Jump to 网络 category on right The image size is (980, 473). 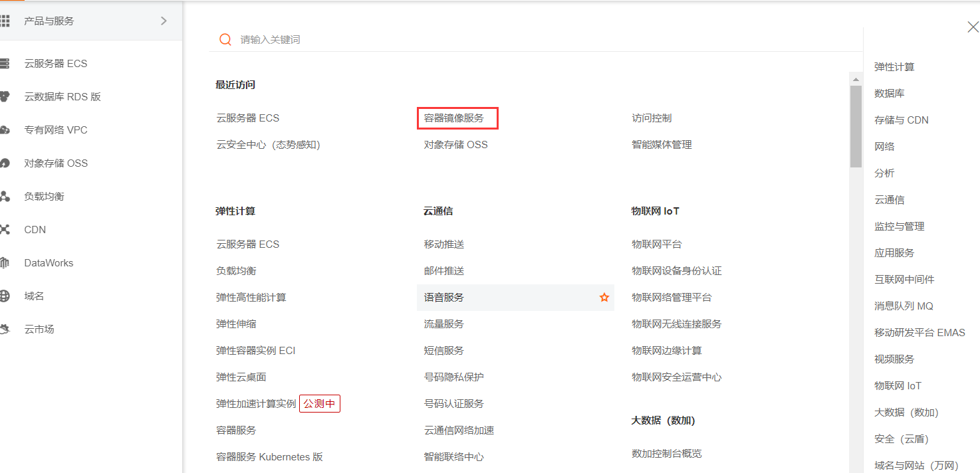pos(884,147)
